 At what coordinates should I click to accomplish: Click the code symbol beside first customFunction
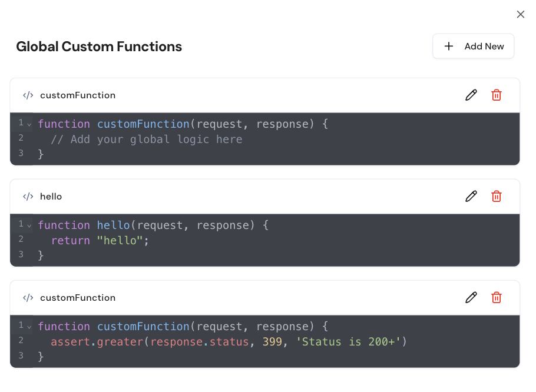tap(28, 95)
